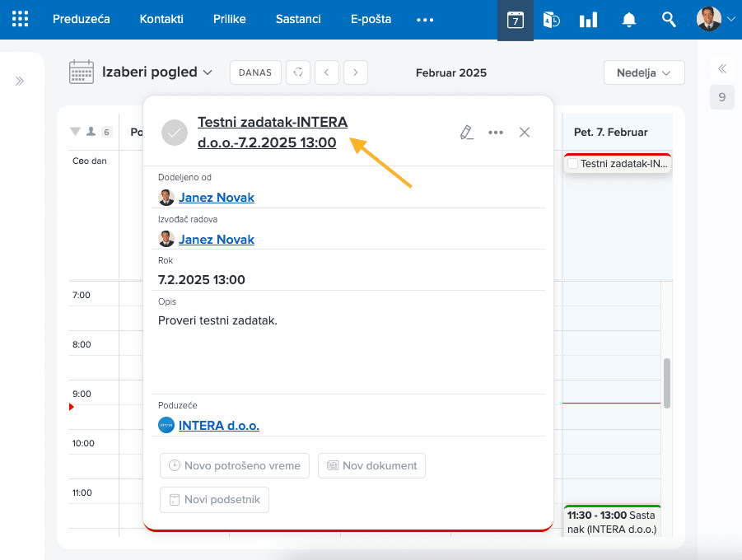
Task: Click the Februar 2025 label
Action: pos(451,72)
